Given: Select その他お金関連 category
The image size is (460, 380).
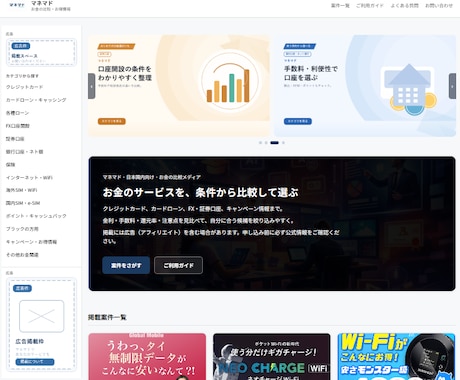Looking at the screenshot, I should pos(22,255).
